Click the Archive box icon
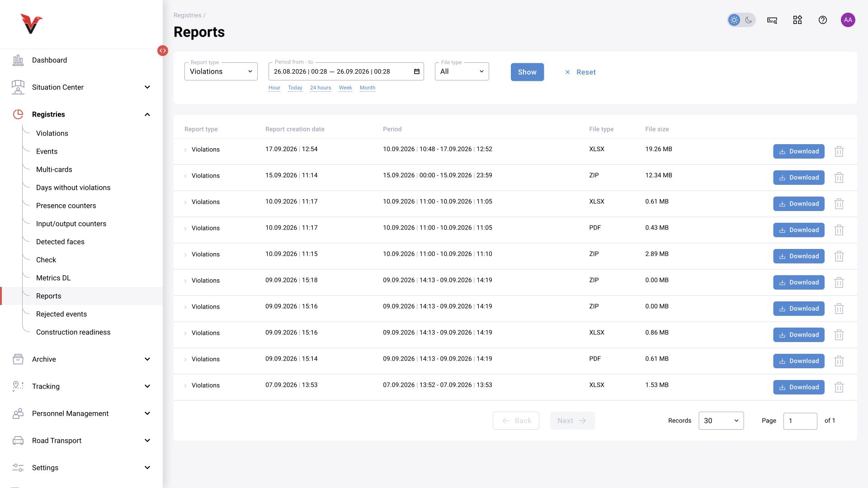This screenshot has width=868, height=488. pyautogui.click(x=18, y=359)
